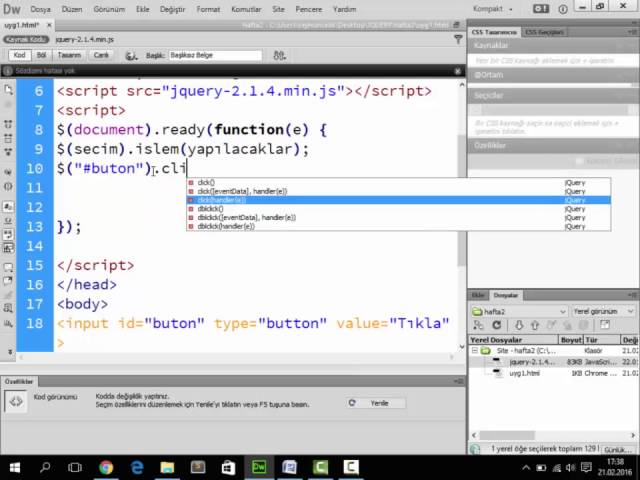The width and height of the screenshot is (640, 480).
Task: Open related file jquery-2.1.4.min.js
Action: click(84, 40)
